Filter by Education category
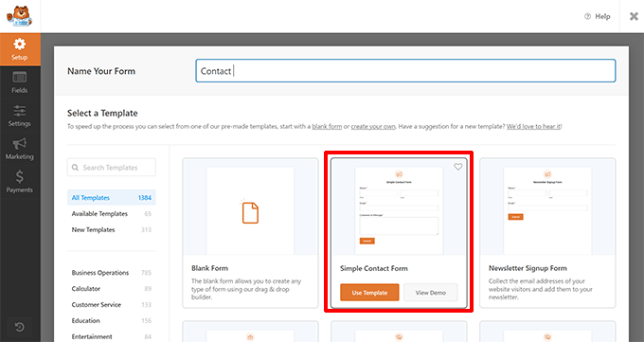The height and width of the screenshot is (342, 644). [x=112, y=320]
